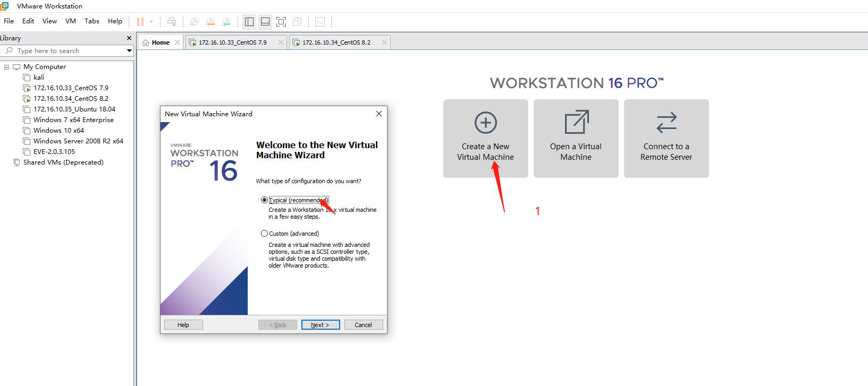The width and height of the screenshot is (868, 386).
Task: Click the plus icon for Create a New Virtual Machine
Action: pyautogui.click(x=485, y=123)
